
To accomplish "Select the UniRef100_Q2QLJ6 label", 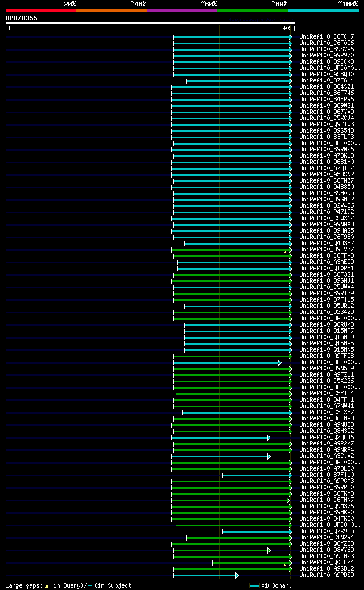I will pyautogui.click(x=326, y=437).
